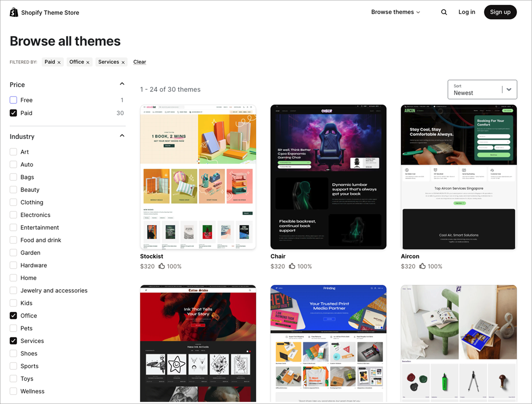Click the Sign up button
Screen dimensions: 532x404
click(x=500, y=12)
